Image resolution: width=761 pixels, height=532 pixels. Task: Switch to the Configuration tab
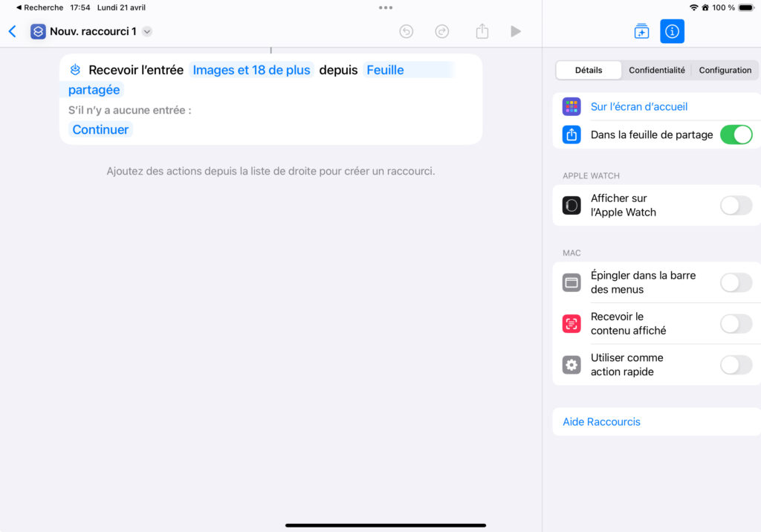pos(725,70)
